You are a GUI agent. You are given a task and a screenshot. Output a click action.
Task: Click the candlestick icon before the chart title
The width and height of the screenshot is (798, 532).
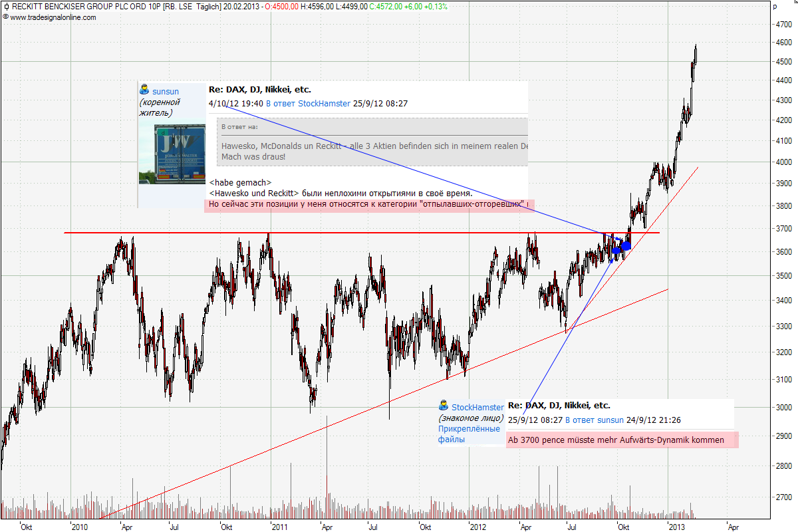[x=7, y=7]
